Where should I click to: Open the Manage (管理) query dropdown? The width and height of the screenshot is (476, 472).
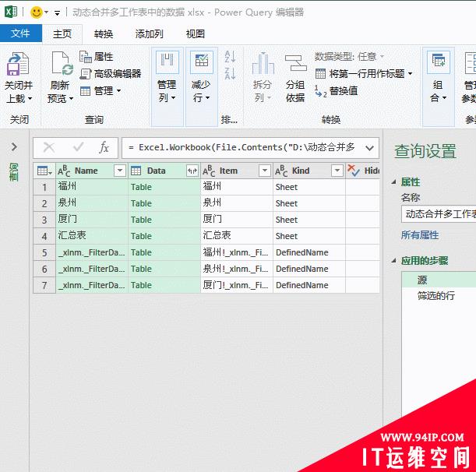coord(100,90)
